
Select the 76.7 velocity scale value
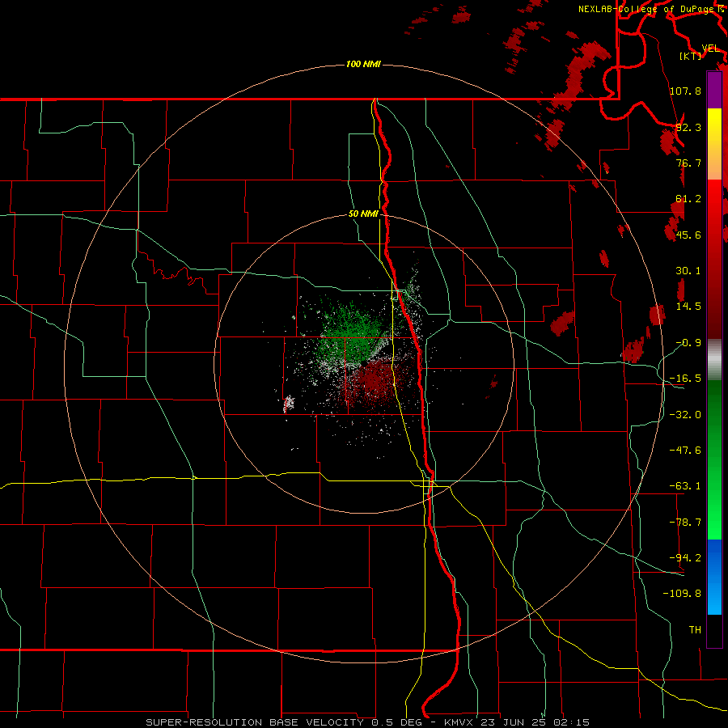688,163
